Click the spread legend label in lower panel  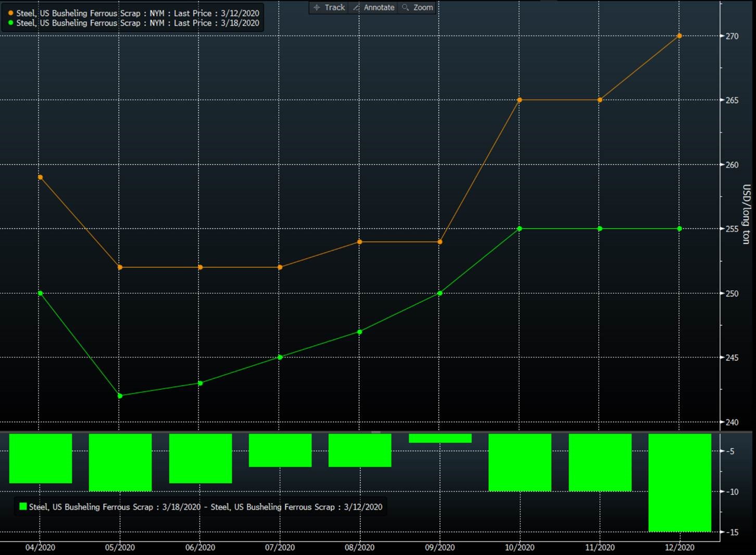206,507
